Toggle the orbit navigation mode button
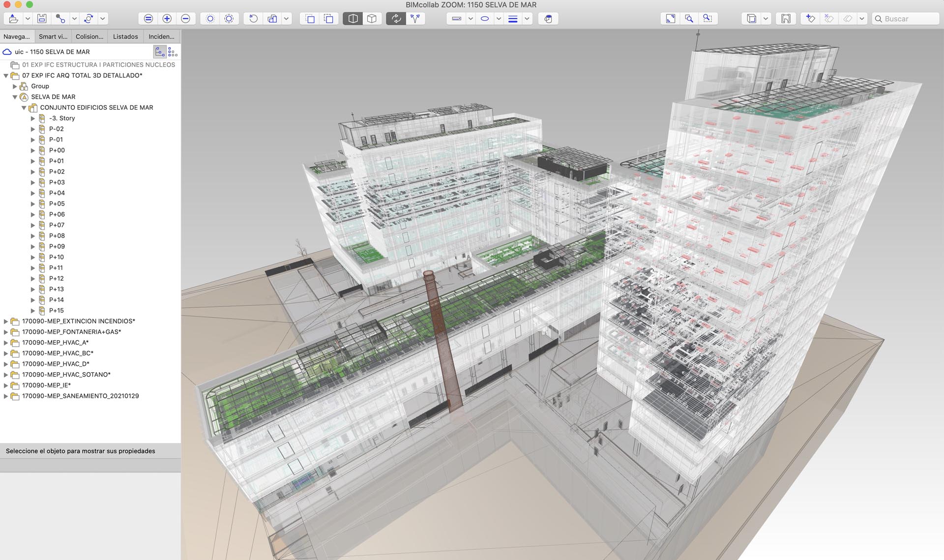The height and width of the screenshot is (560, 944). 396,19
